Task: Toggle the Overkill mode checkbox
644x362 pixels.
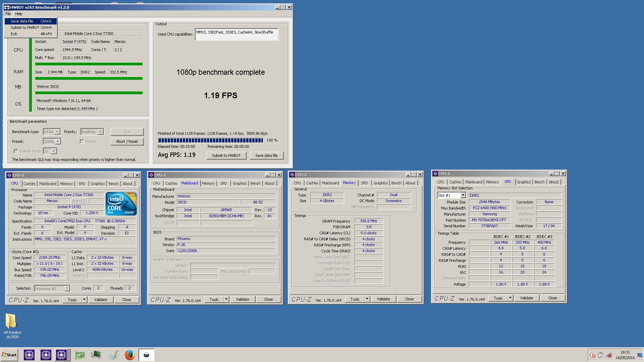Action: [x=15, y=151]
